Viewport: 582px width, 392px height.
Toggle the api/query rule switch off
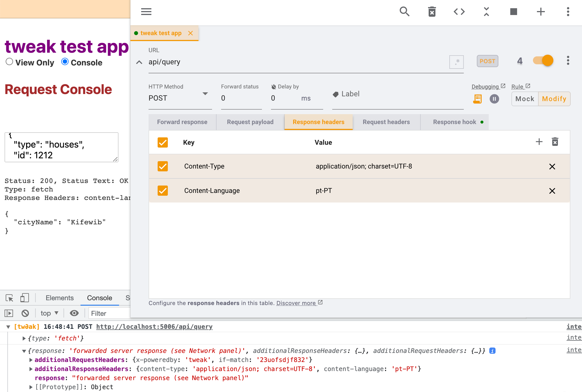543,61
